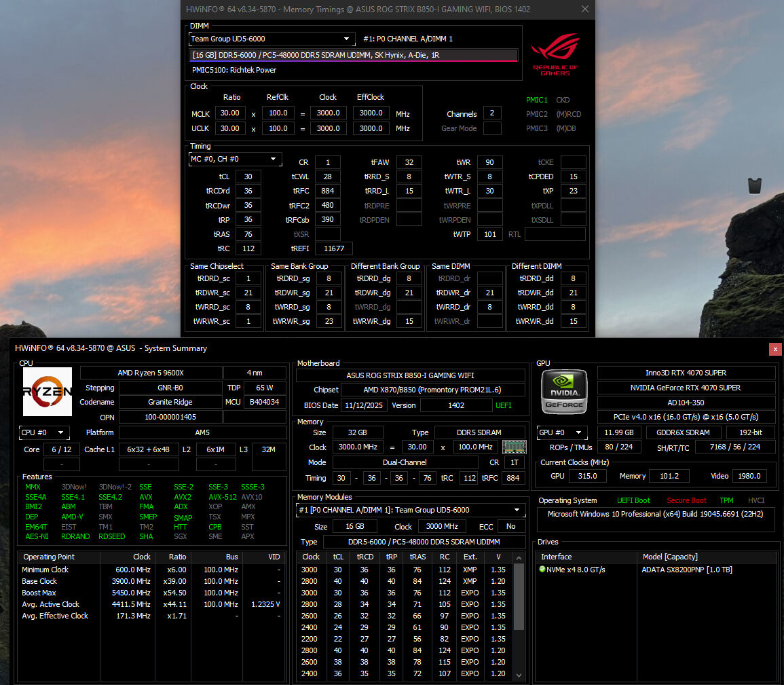Click the memory module chip icon
This screenshot has height=685, width=784.
click(514, 447)
